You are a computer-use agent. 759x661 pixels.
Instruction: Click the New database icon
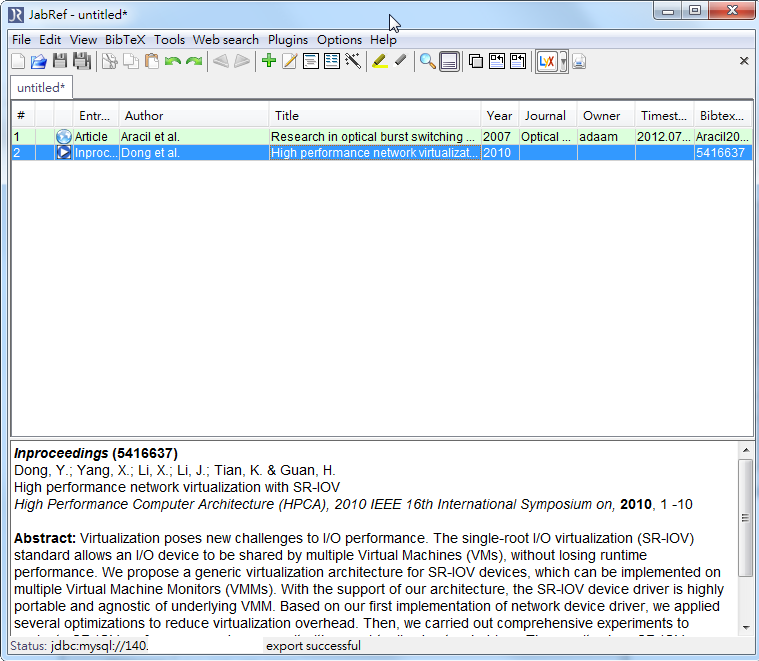(18, 61)
